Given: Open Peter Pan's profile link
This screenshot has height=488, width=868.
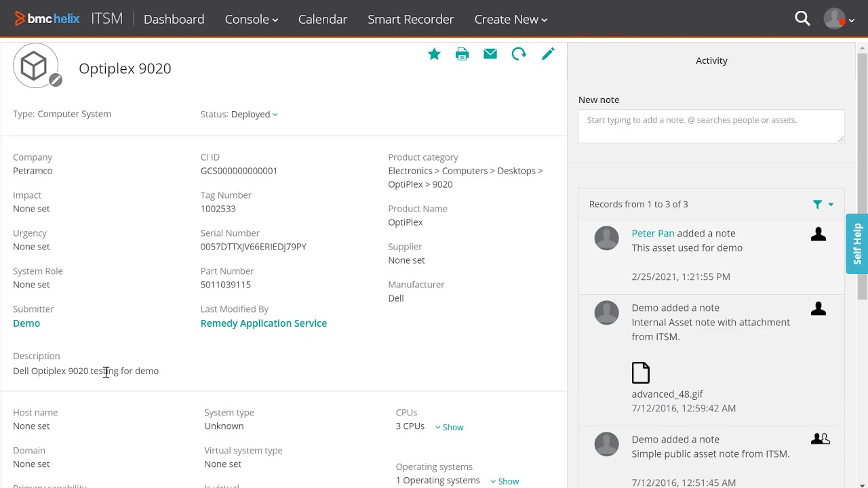Looking at the screenshot, I should [x=653, y=233].
